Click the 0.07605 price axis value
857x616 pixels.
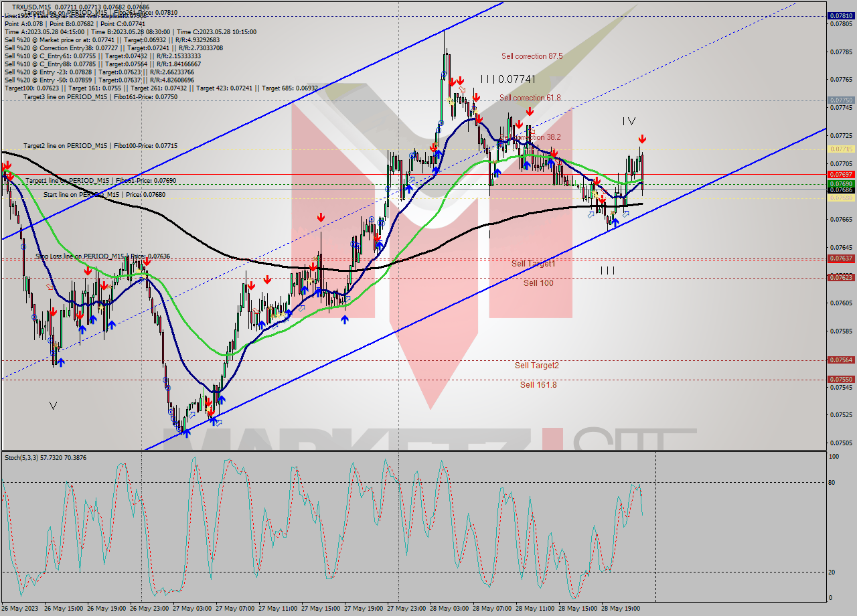coord(842,303)
